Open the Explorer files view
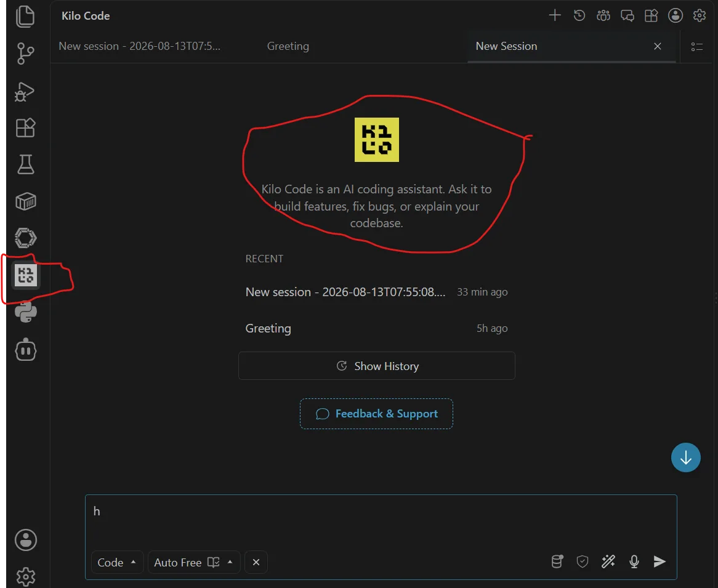This screenshot has width=718, height=588. [25, 17]
